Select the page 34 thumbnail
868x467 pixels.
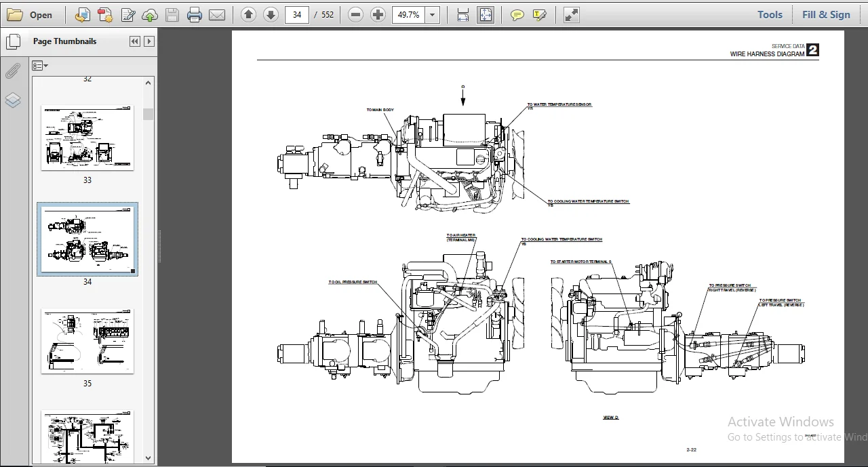pyautogui.click(x=87, y=239)
